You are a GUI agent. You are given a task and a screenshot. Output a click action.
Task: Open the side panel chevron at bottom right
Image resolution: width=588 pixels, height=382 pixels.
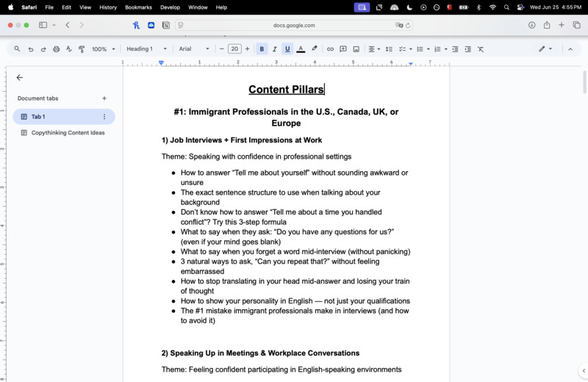pyautogui.click(x=584, y=371)
